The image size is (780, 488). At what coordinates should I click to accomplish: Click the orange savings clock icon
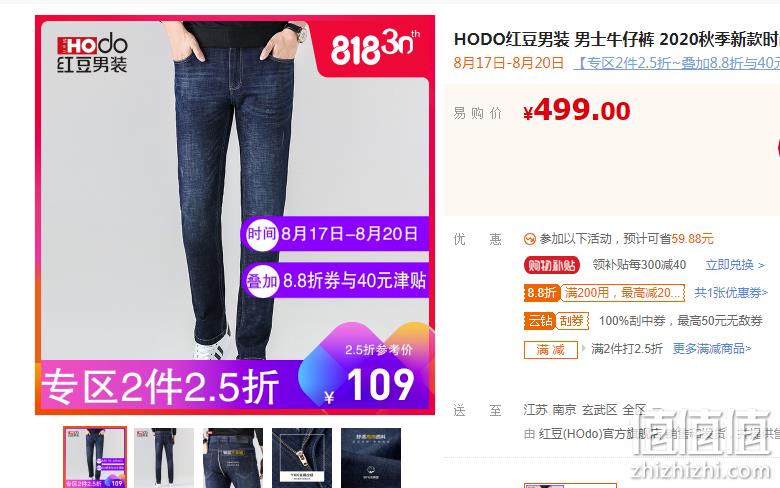530,239
